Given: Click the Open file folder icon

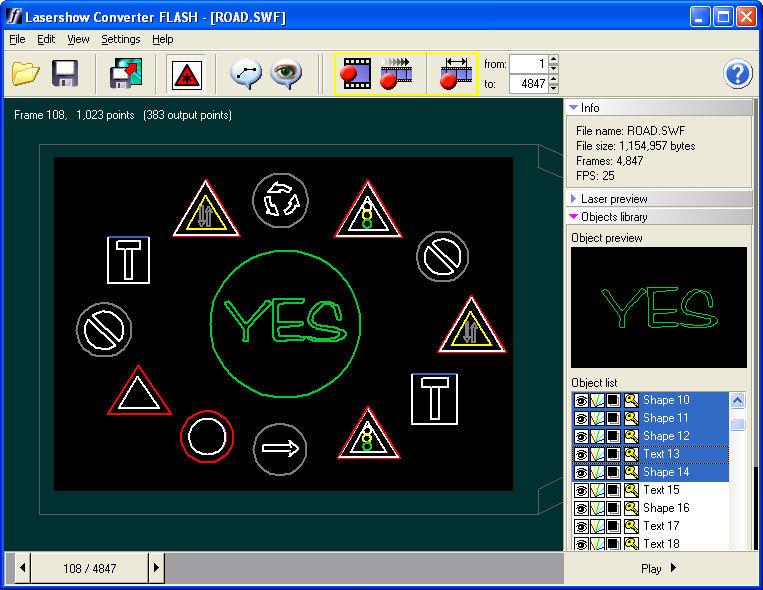Looking at the screenshot, I should point(25,74).
